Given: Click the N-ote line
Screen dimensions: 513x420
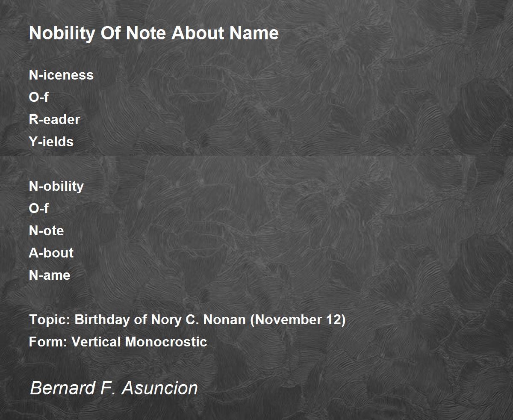Looking at the screenshot, I should click(x=46, y=231).
